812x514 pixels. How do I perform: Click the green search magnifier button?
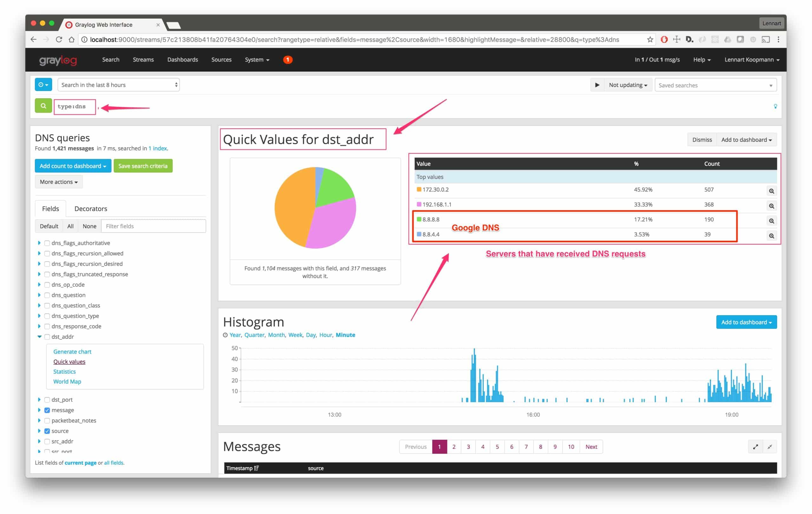43,106
